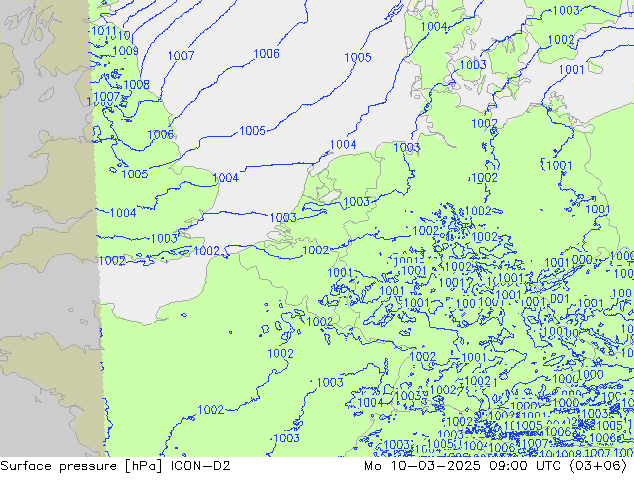The image size is (634, 490).
Task: Click the "1009" isobar label
Action: [x=126, y=51]
